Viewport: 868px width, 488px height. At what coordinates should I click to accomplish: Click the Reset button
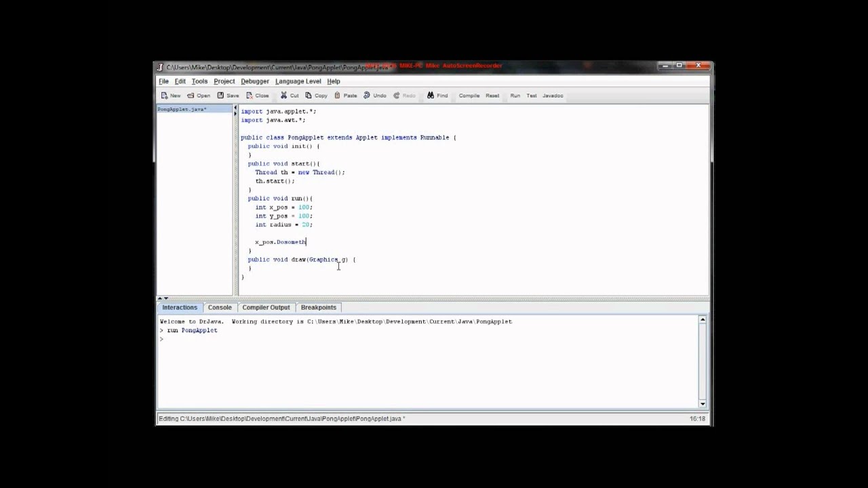click(492, 96)
